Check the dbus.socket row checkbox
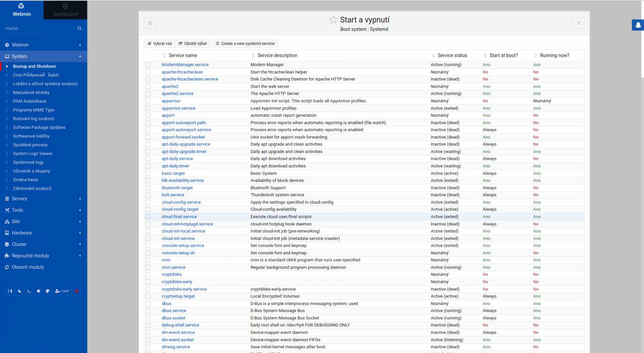The width and height of the screenshot is (644, 353). point(148,318)
